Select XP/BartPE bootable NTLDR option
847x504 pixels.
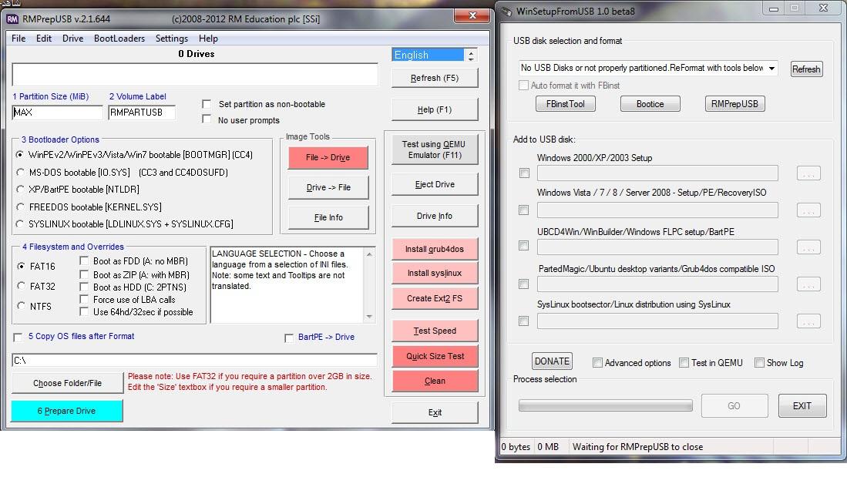click(x=20, y=190)
